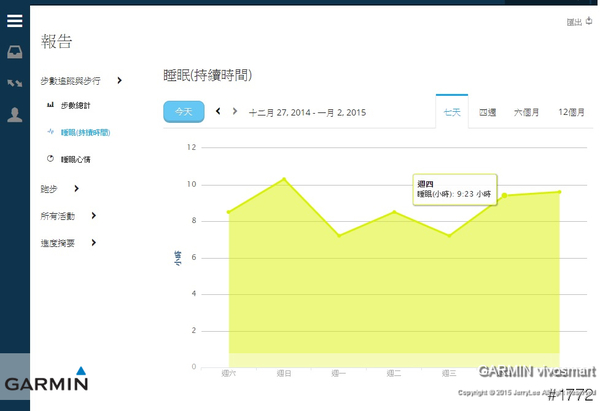This screenshot has height=411, width=600.
Task: Open the 步數總計 report link
Action: (75, 106)
